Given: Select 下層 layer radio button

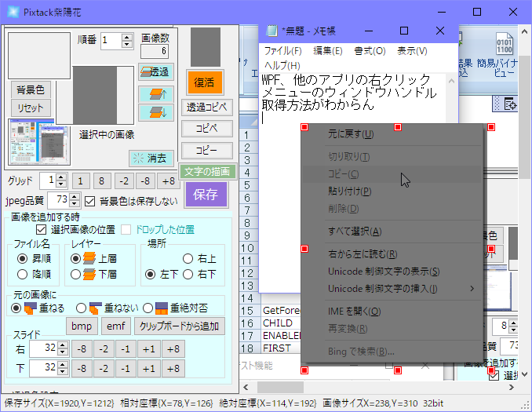Looking at the screenshot, I should (x=75, y=274).
